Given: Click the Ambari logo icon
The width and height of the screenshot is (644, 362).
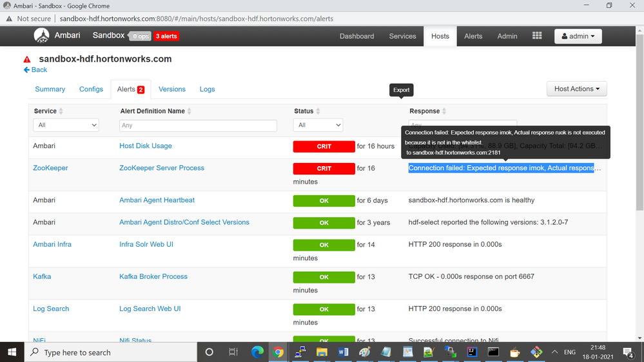Looking at the screenshot, I should tap(41, 36).
